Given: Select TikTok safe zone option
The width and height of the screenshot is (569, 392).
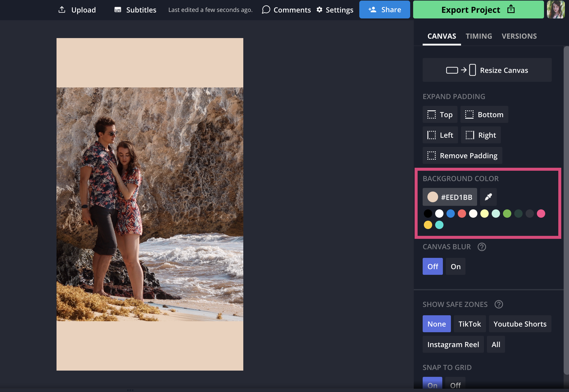Looking at the screenshot, I should coord(469,324).
